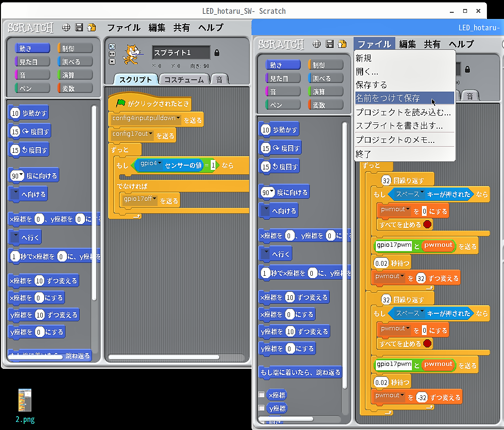Open 編集 menu in right window
This screenshot has height=430, width=504.
click(408, 44)
